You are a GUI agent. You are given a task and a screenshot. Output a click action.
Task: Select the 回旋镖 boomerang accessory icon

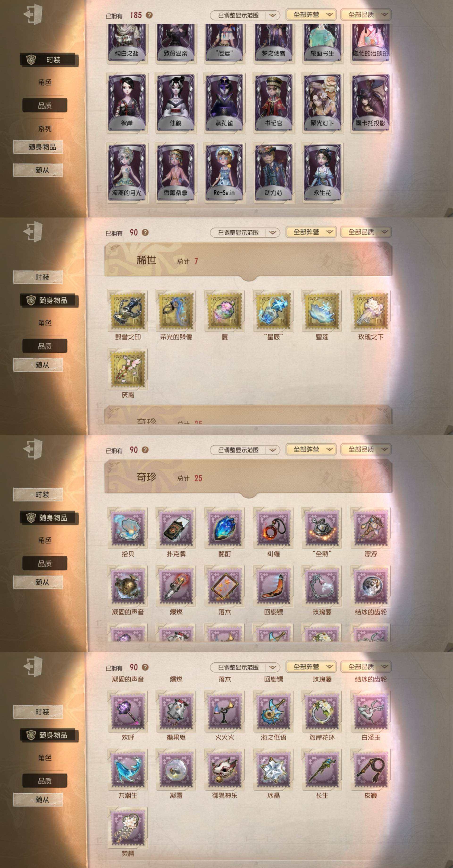tap(273, 586)
